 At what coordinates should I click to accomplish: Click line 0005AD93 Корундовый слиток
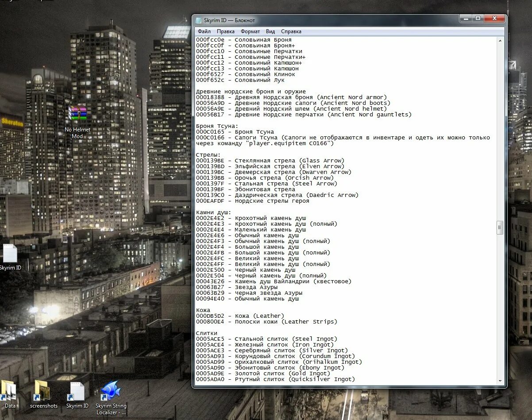coord(276,356)
